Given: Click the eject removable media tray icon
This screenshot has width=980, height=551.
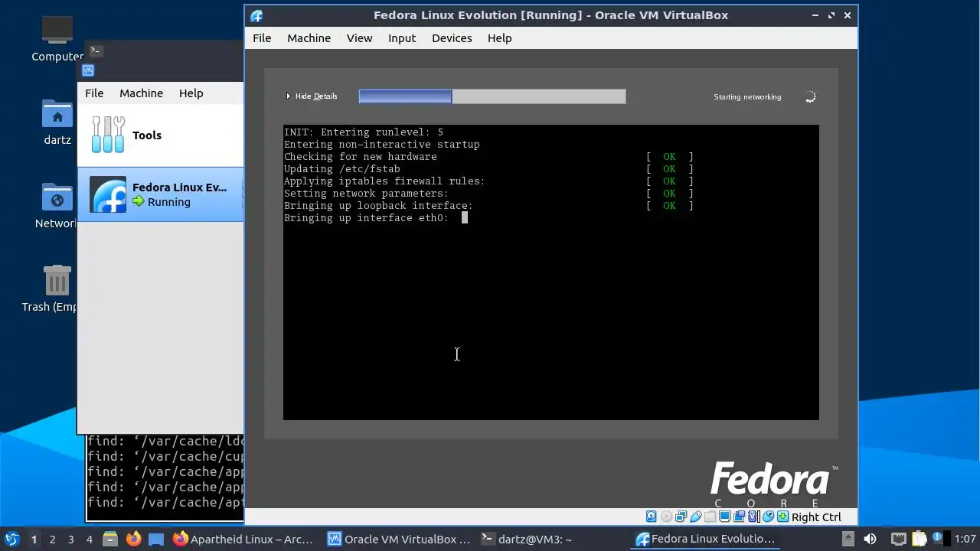Looking at the screenshot, I should pos(848,539).
